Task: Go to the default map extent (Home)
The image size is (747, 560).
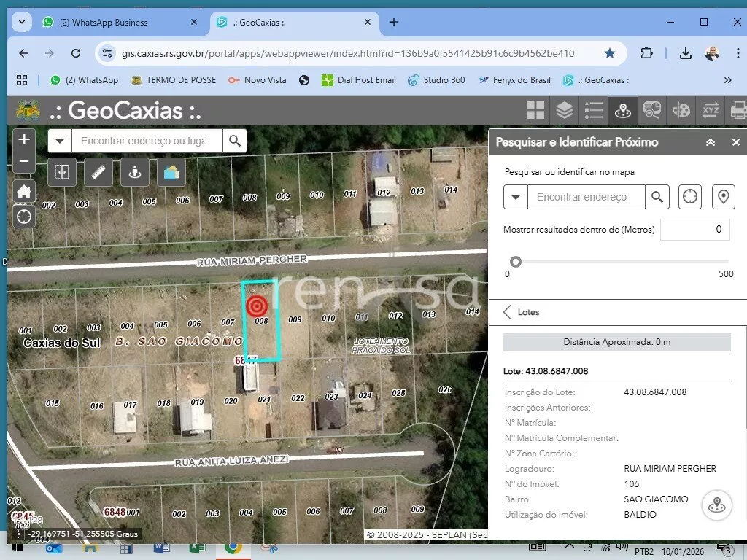Action: 24,192
